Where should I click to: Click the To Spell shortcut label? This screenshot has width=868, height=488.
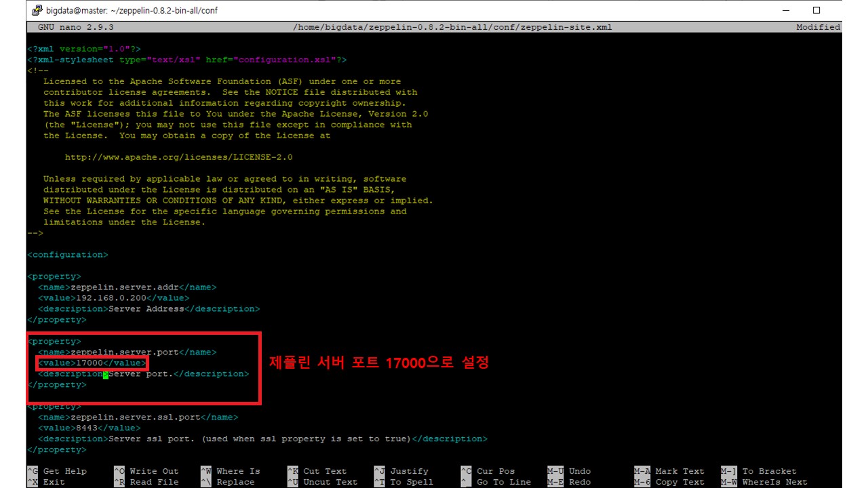point(412,483)
